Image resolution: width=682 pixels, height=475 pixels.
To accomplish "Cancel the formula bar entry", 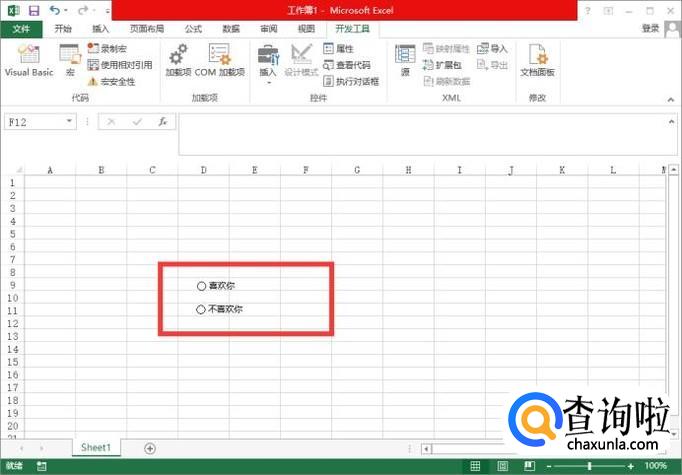I will (111, 122).
